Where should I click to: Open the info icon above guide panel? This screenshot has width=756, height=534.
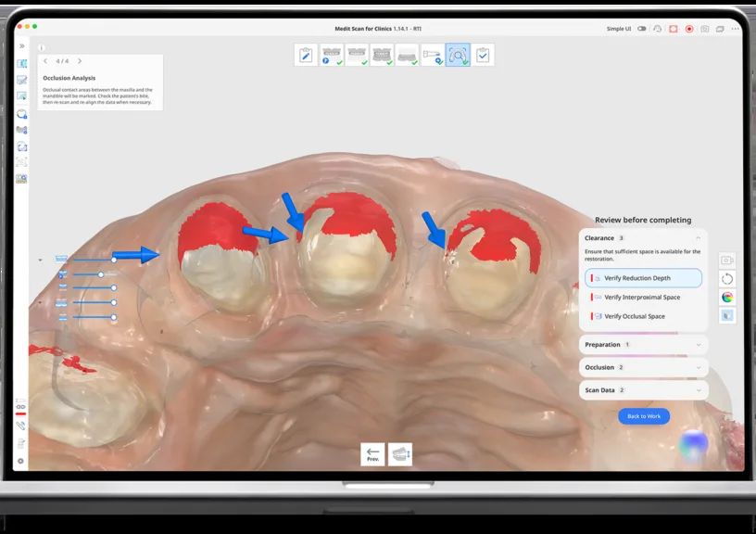tap(42, 47)
